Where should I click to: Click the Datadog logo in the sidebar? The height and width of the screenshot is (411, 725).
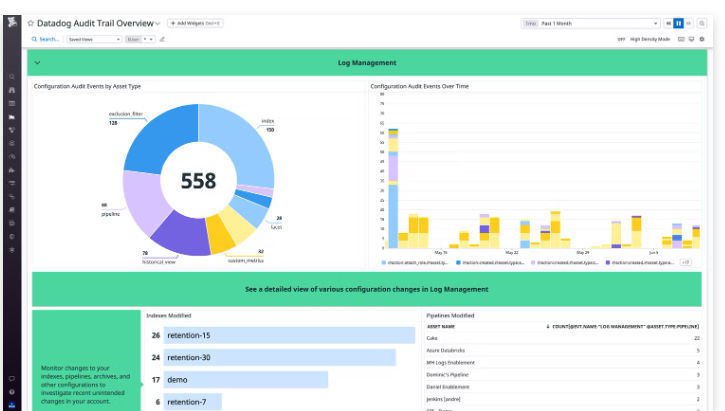12,22
